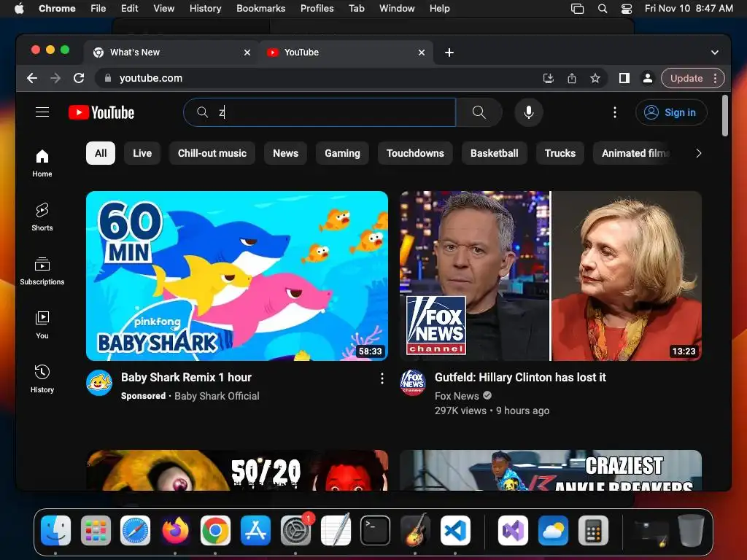Click the YouTube page scrollbar
The width and height of the screenshot is (747, 560).
(x=724, y=116)
